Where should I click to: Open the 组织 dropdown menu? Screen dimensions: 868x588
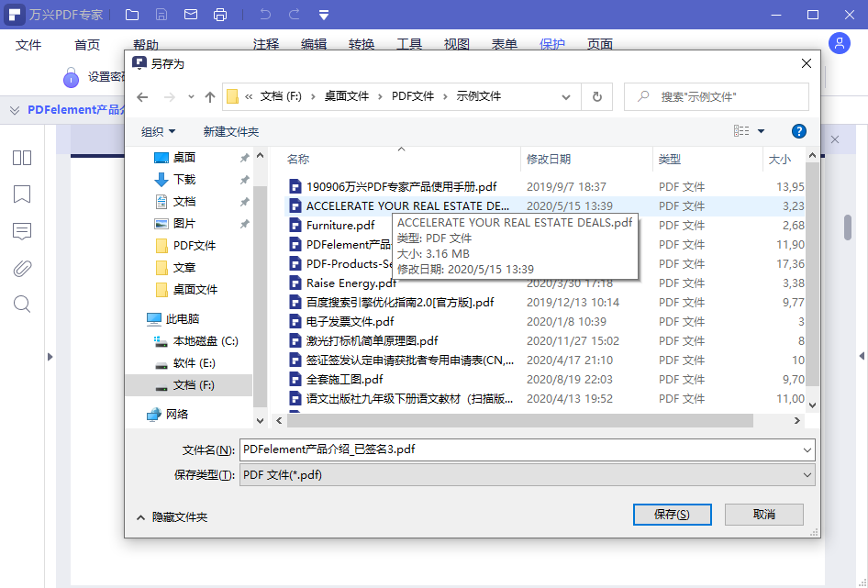pos(158,131)
